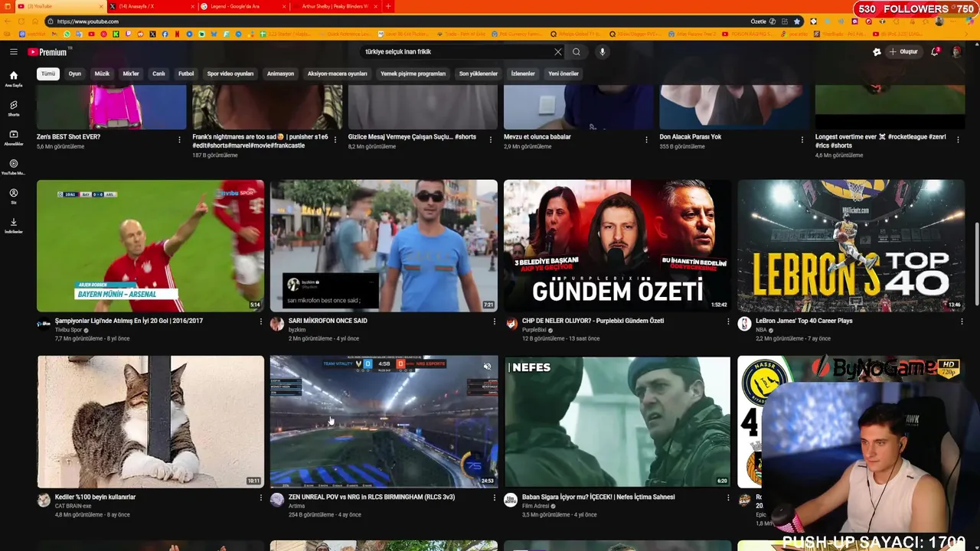Open Abonelikler in the sidebar
The image size is (980, 551).
(13, 138)
